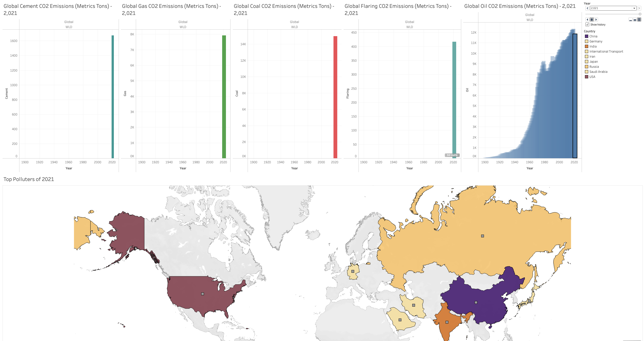Click the next-year stepper arrow

pos(639,8)
